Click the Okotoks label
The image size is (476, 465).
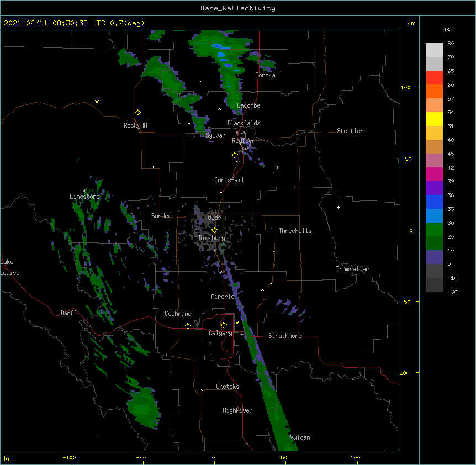(228, 387)
